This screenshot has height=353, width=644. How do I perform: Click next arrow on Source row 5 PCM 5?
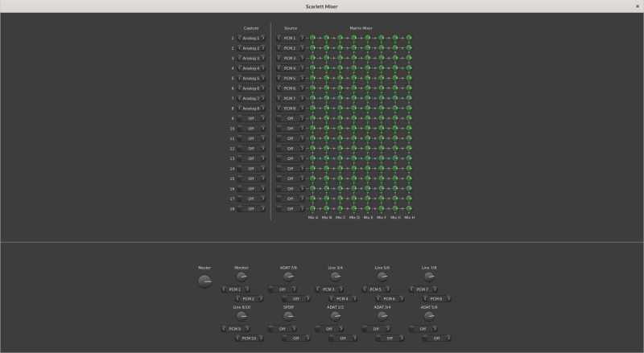coord(303,78)
